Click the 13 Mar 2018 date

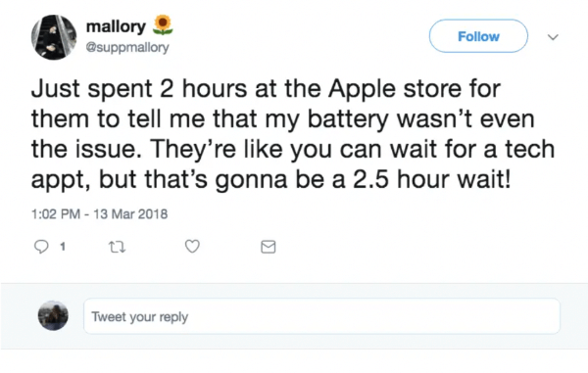click(130, 214)
